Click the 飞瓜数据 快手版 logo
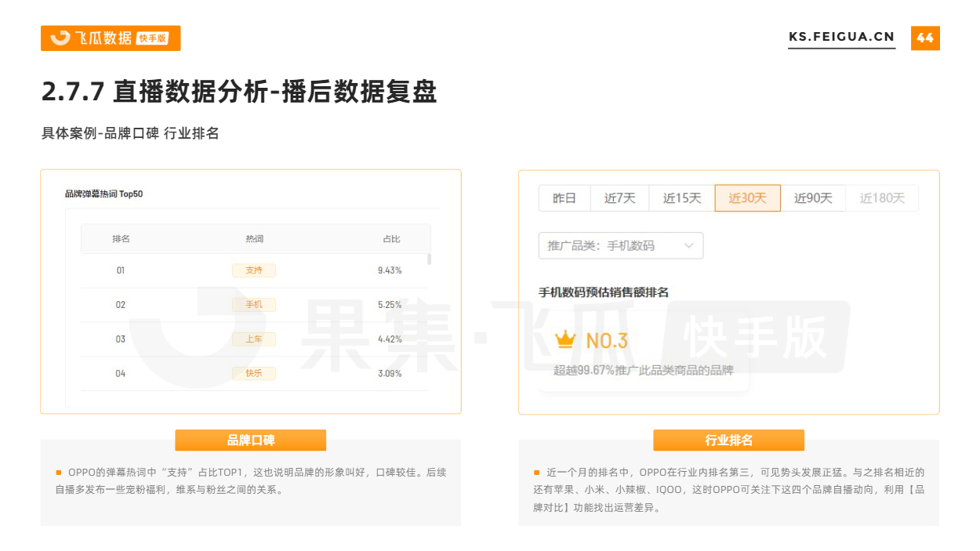 (111, 38)
